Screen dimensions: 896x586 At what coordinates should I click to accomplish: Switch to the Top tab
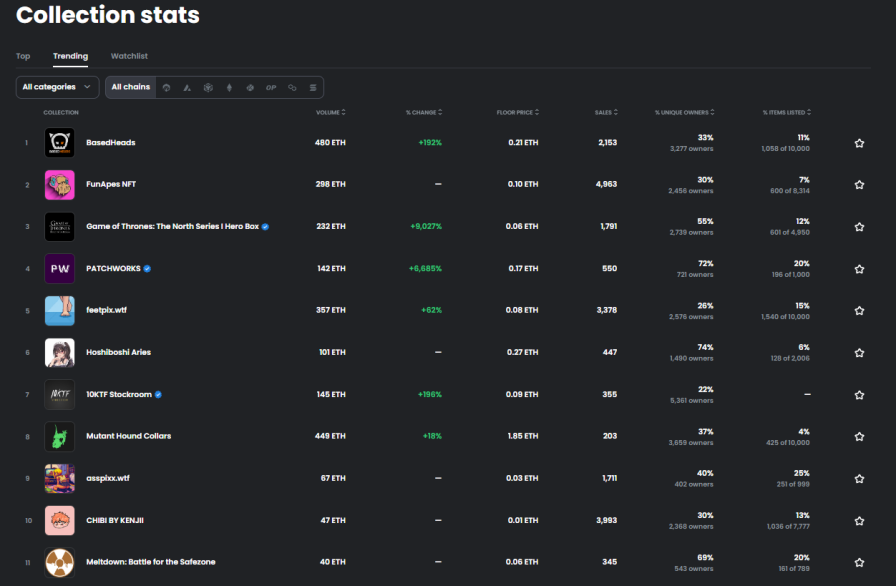[23, 56]
